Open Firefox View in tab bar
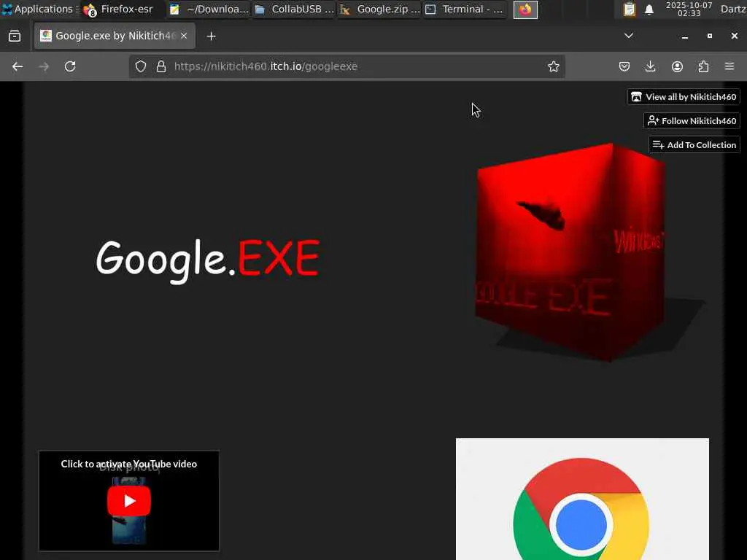 pyautogui.click(x=15, y=36)
